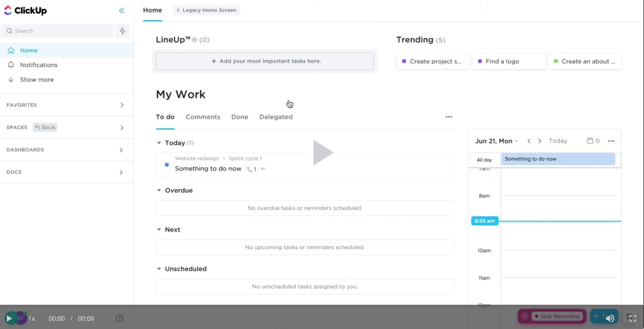644x329 pixels.
Task: Open calendar panel ellipsis menu
Action: tap(611, 141)
